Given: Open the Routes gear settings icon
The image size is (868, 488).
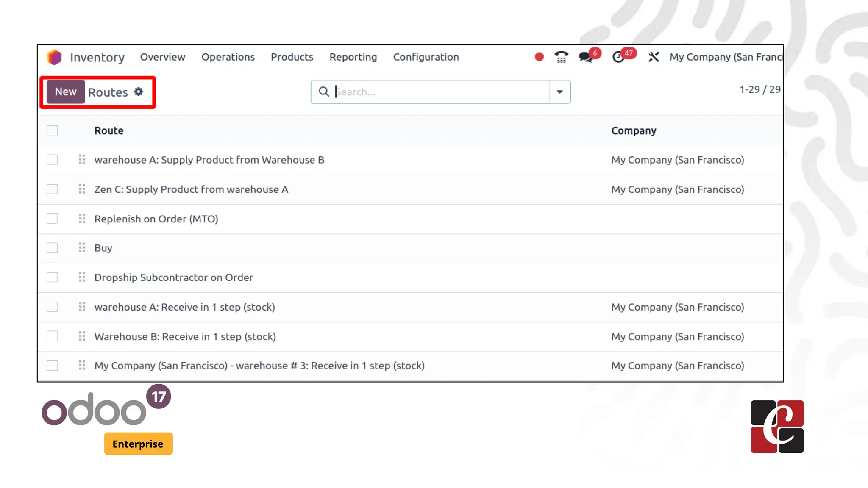Looking at the screenshot, I should click(139, 91).
